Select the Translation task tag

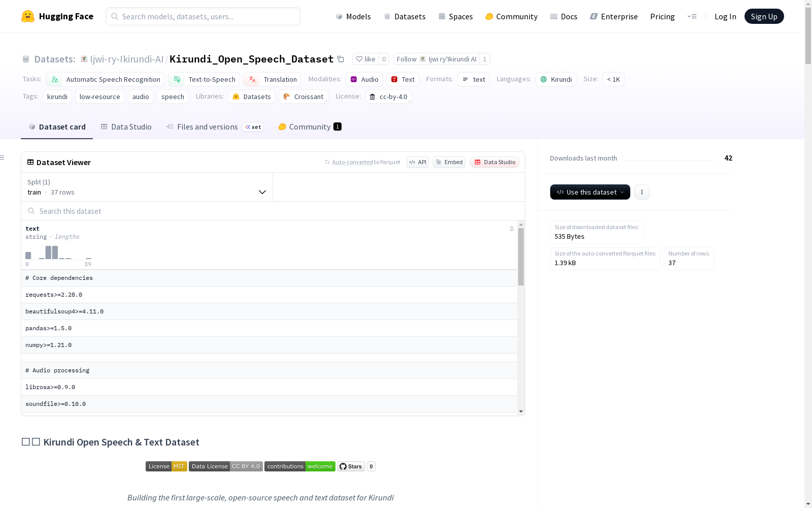pyautogui.click(x=272, y=79)
